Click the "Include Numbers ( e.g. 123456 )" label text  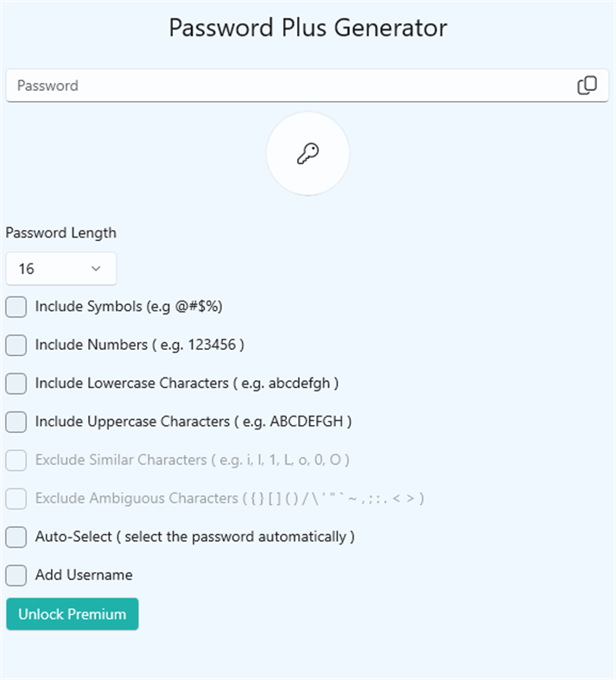point(140,345)
